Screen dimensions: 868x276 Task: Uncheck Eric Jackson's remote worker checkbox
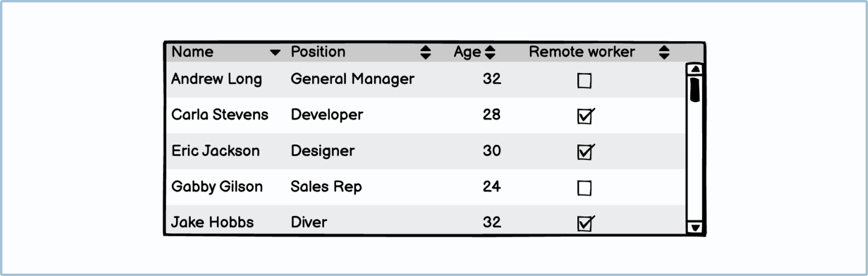[x=584, y=152]
